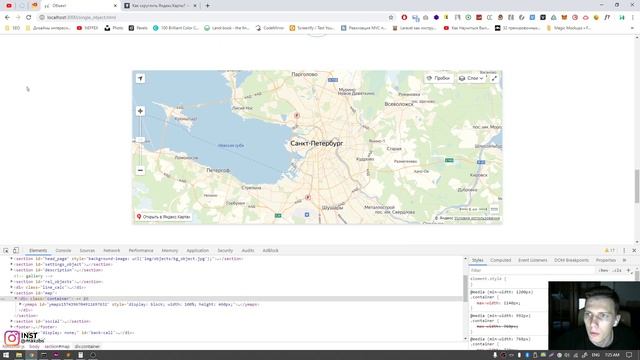This screenshot has width=640, height=360.
Task: Open the Слои layers dropdown on map
Action: (471, 78)
